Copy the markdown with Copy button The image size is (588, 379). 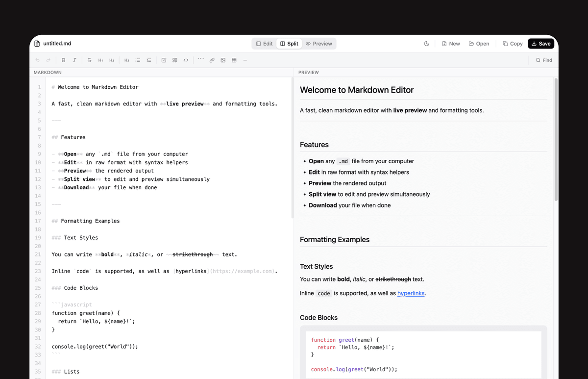pos(513,44)
